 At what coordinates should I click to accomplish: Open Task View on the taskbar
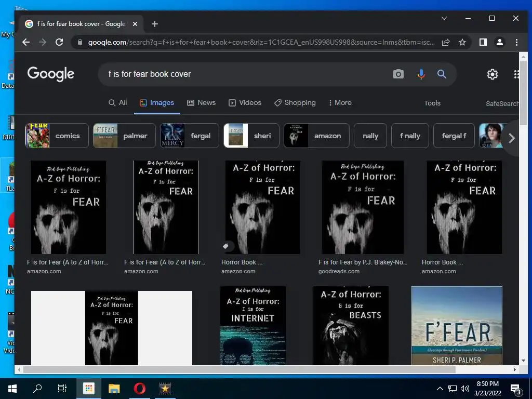click(x=62, y=389)
